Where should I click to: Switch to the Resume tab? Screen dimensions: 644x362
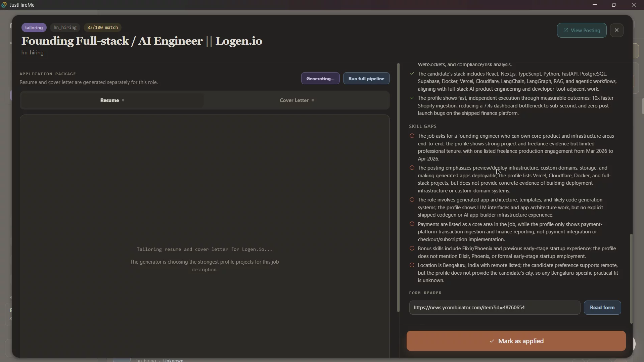[112, 100]
